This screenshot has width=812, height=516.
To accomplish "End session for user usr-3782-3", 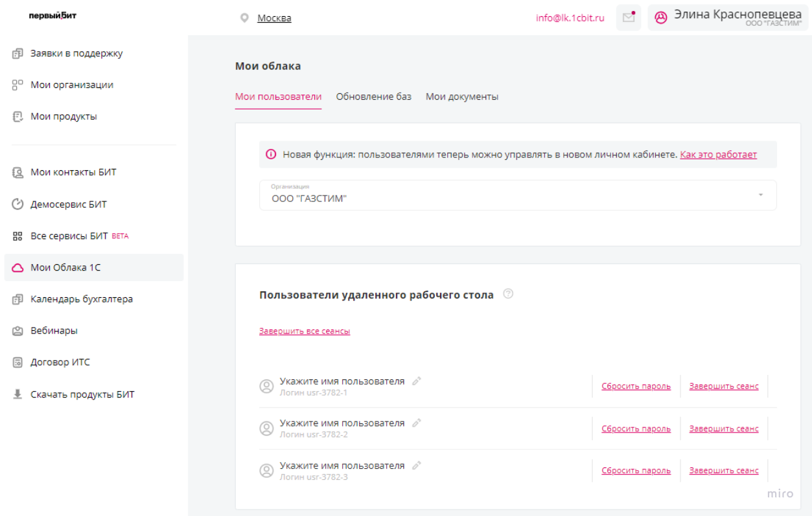I will (723, 471).
